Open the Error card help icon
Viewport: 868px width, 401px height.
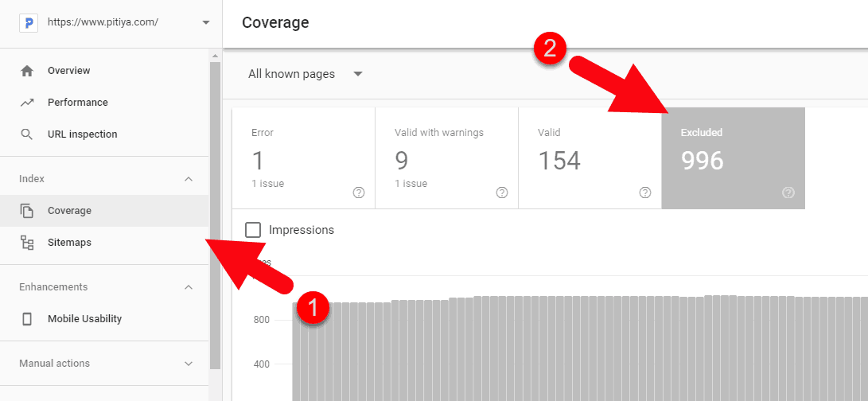[x=359, y=193]
